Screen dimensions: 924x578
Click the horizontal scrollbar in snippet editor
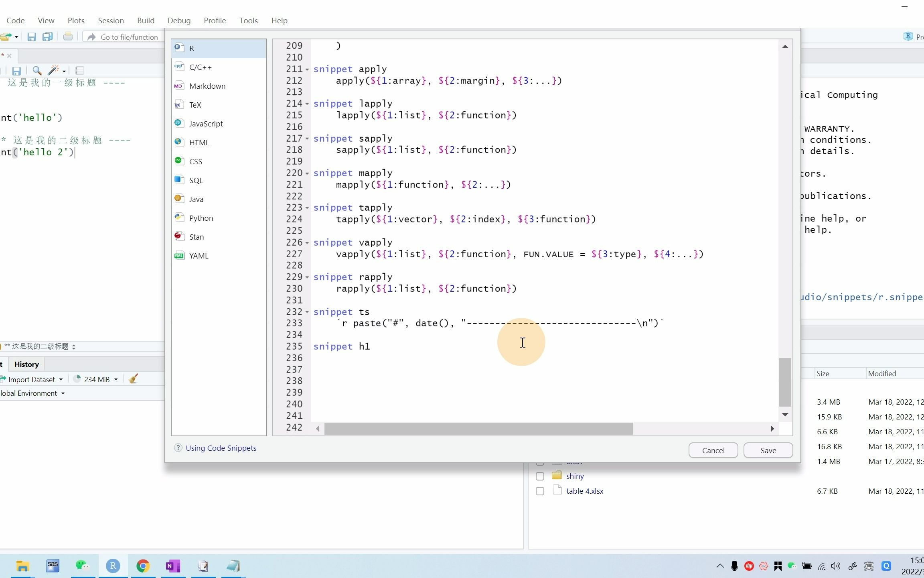coord(478,429)
